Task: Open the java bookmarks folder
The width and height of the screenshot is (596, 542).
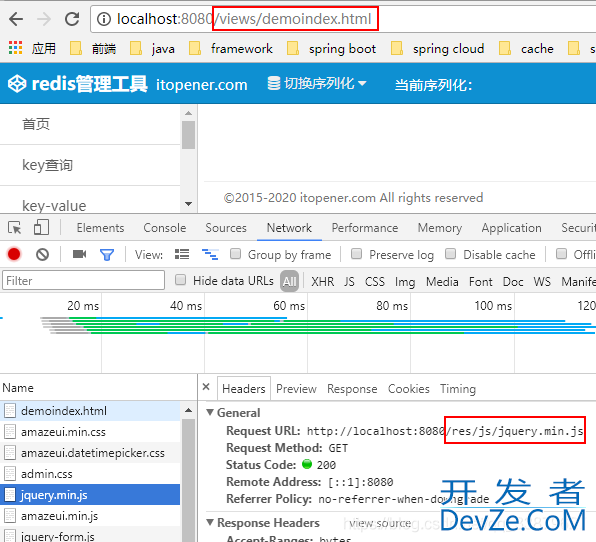Action: (152, 49)
